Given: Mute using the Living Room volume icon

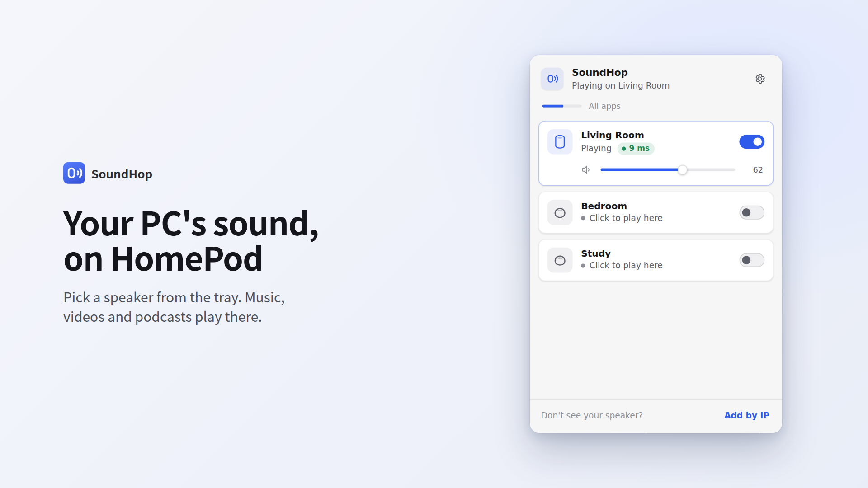Looking at the screenshot, I should (586, 170).
